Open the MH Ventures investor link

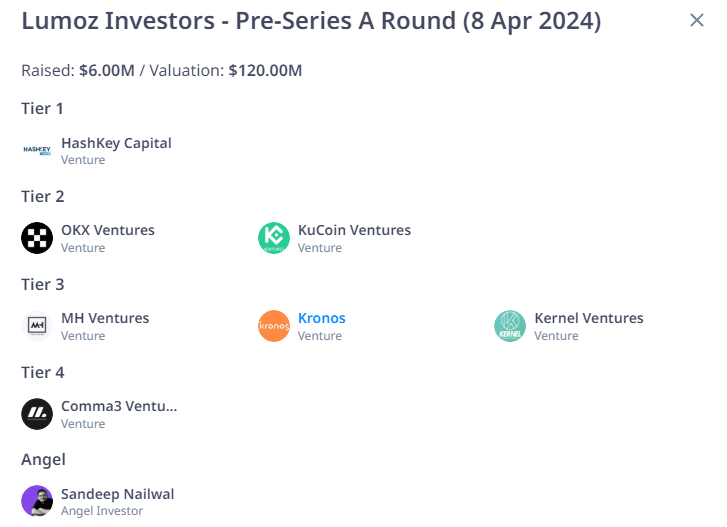point(105,318)
